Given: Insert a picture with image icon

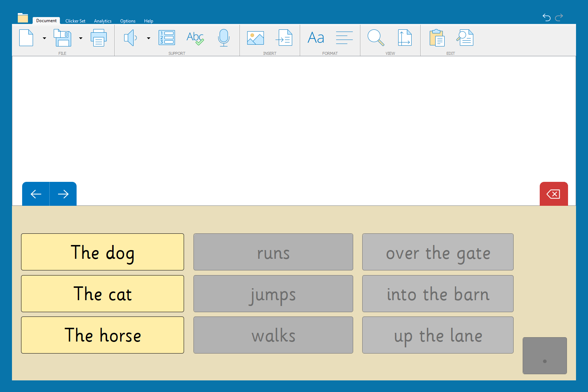Looking at the screenshot, I should pos(256,38).
